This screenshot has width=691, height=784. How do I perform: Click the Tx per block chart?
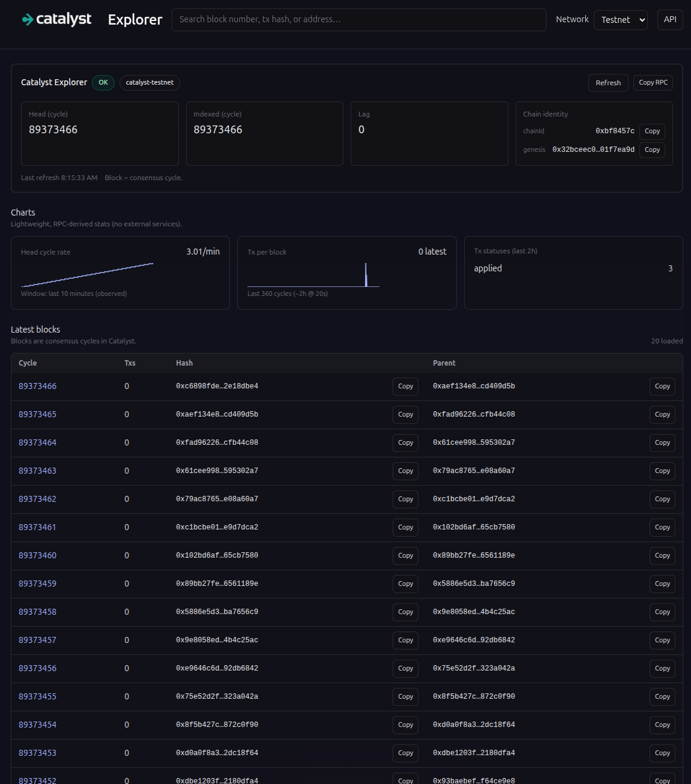[313, 275]
